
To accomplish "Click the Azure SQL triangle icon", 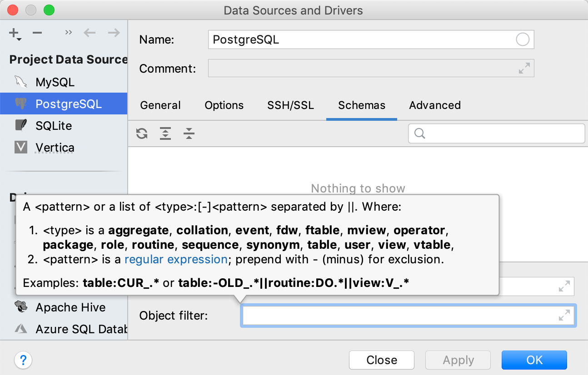I will pos(20,328).
